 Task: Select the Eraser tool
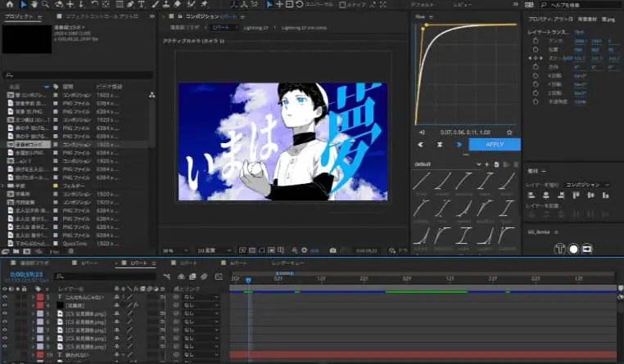(178, 4)
